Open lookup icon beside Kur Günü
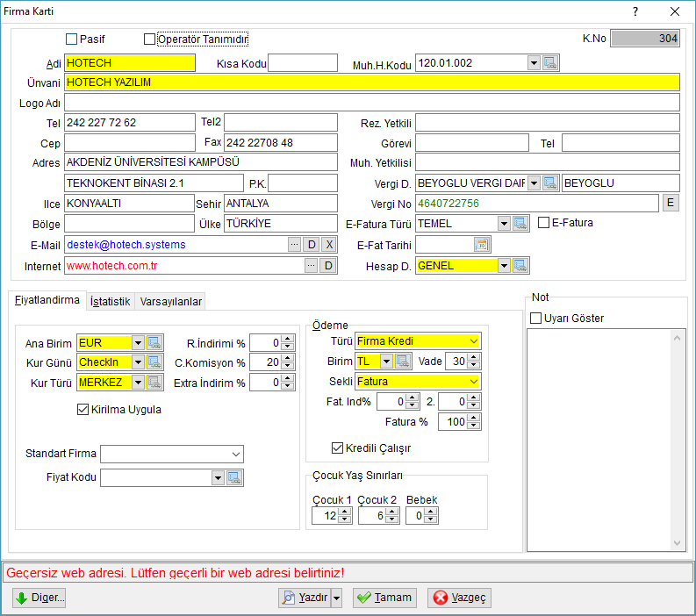 [x=154, y=362]
